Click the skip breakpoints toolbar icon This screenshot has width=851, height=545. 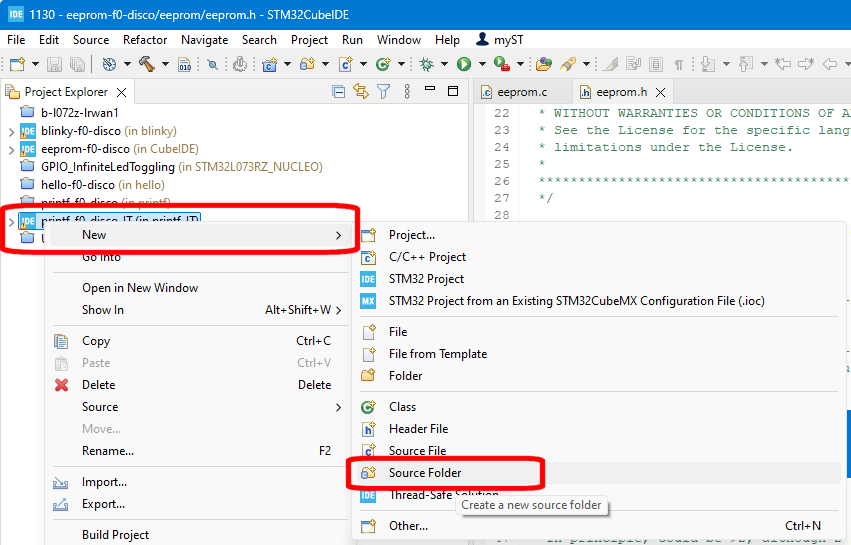(x=213, y=64)
